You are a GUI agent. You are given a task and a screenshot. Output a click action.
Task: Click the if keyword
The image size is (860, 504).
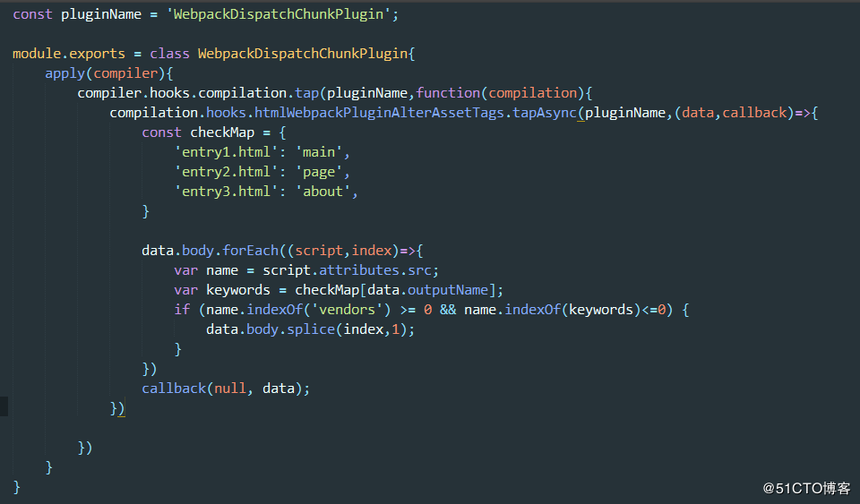[x=182, y=310]
